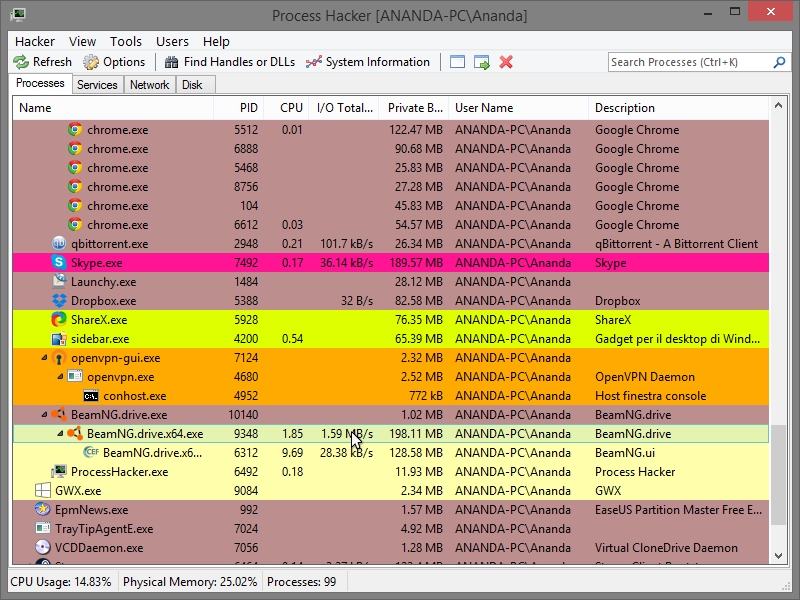
Task: Click the sidebar.exe icon
Action: [59, 338]
